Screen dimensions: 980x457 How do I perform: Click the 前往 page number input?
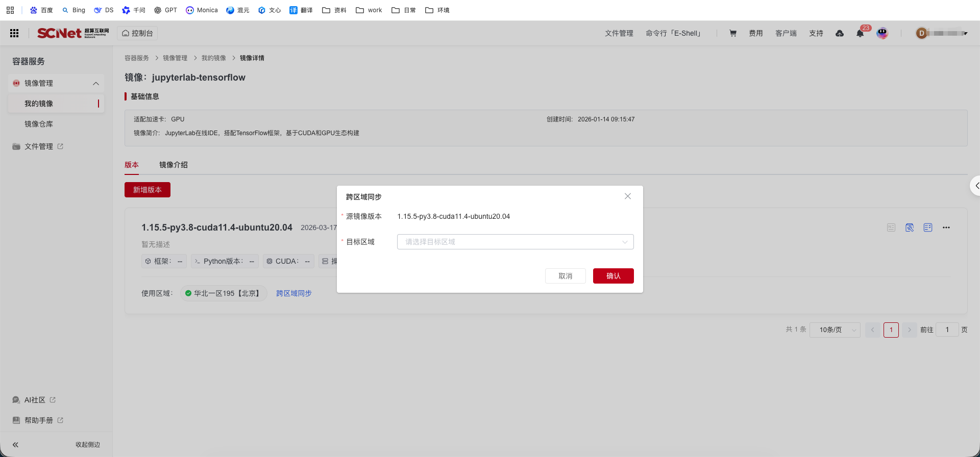[947, 330]
